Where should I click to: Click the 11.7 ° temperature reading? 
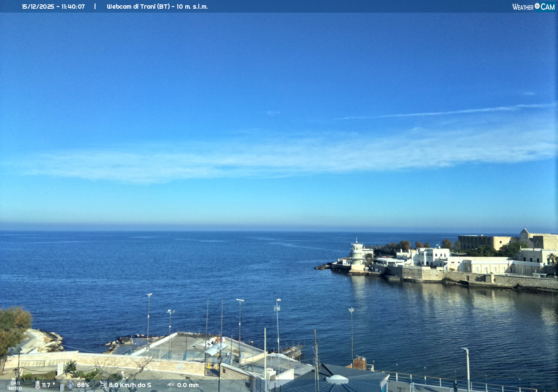coord(48,385)
